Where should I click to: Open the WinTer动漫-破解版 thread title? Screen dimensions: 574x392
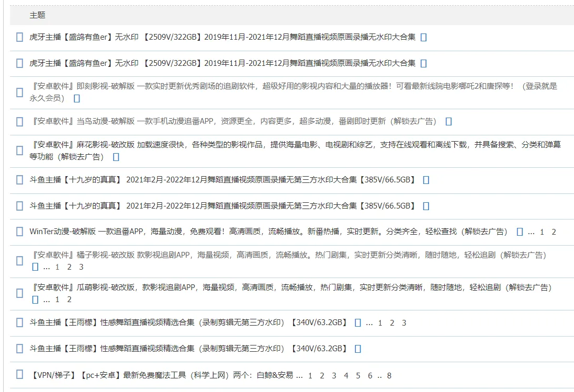pos(268,232)
